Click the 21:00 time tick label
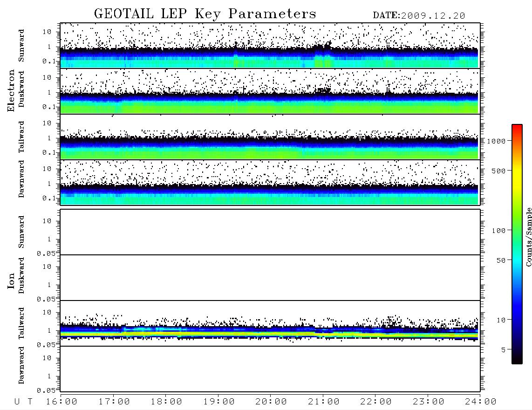532x410 pixels. (x=324, y=402)
